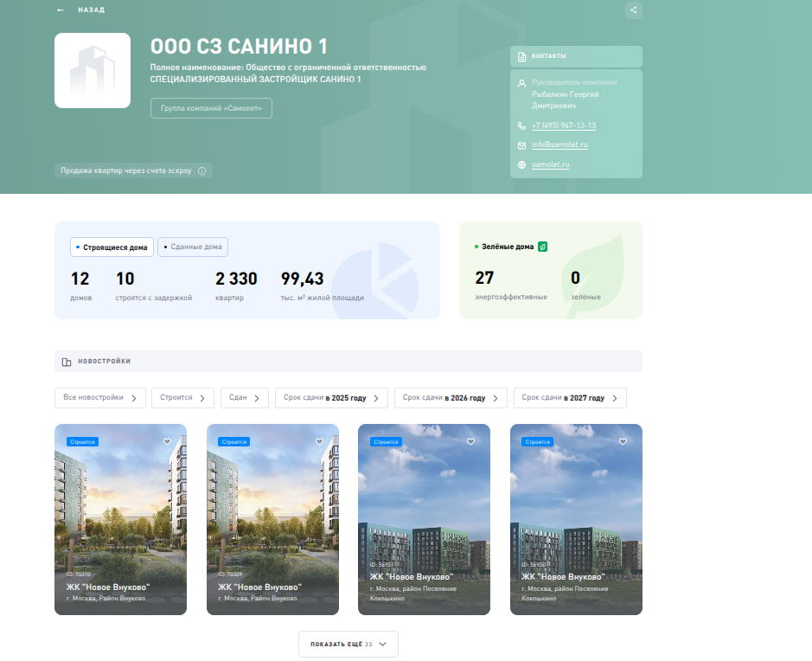Click the green leaf badge icon

542,247
